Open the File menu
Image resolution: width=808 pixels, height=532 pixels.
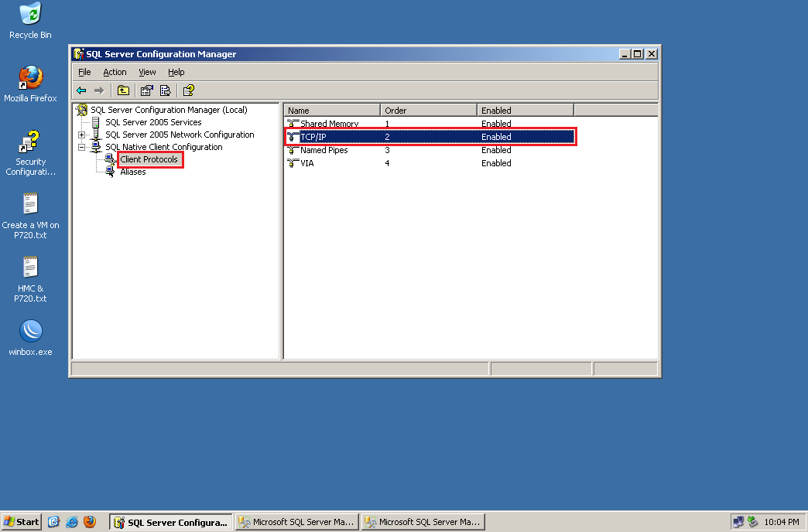pyautogui.click(x=84, y=72)
